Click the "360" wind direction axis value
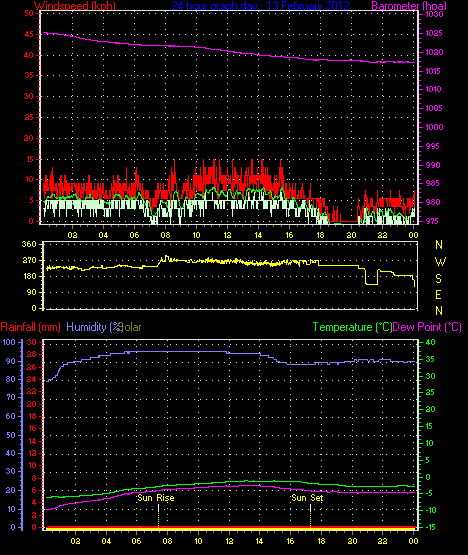The height and width of the screenshot is (555, 468). coord(29,244)
